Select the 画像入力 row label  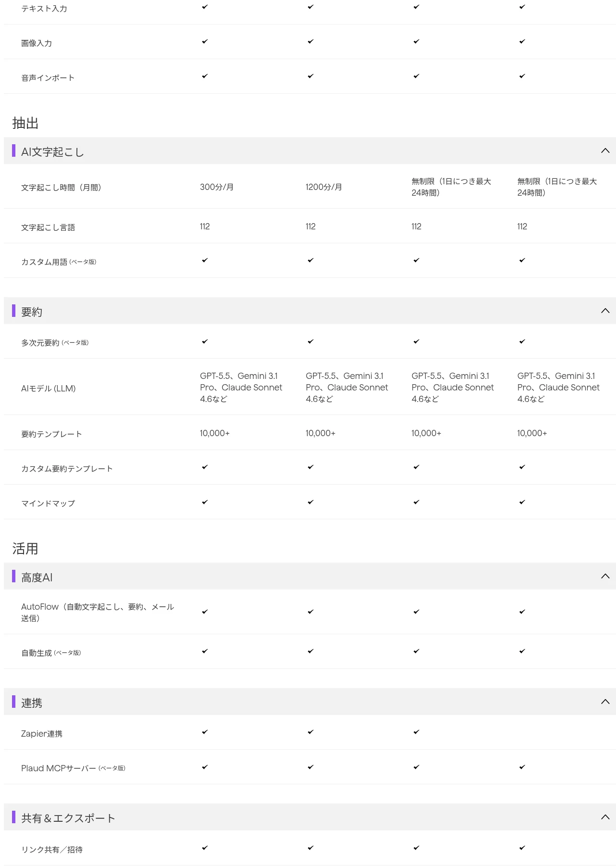click(37, 43)
